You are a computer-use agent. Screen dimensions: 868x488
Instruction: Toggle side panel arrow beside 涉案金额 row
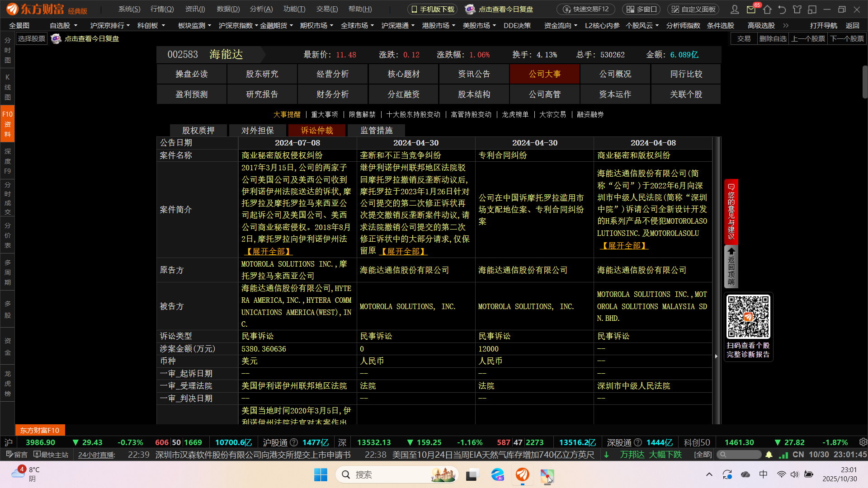click(716, 356)
